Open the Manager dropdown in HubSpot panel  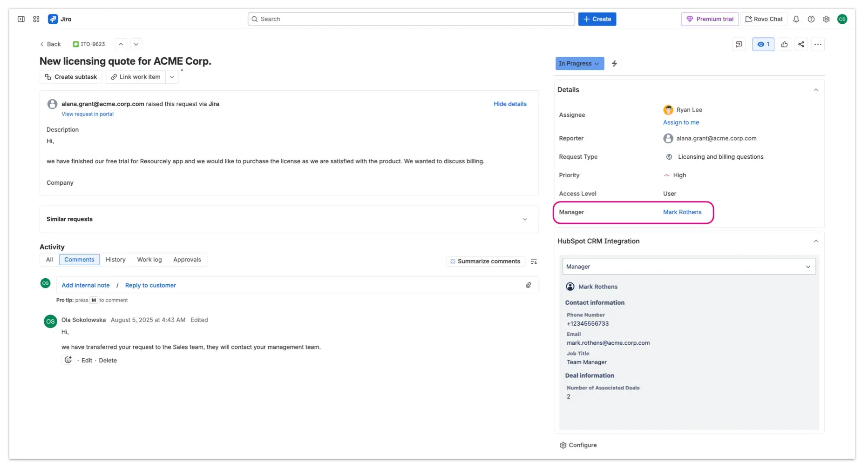pos(688,266)
